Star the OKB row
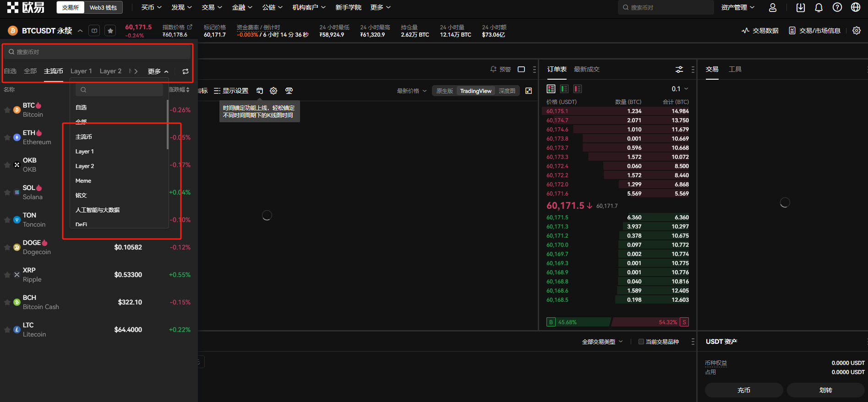The width and height of the screenshot is (868, 402). (7, 165)
